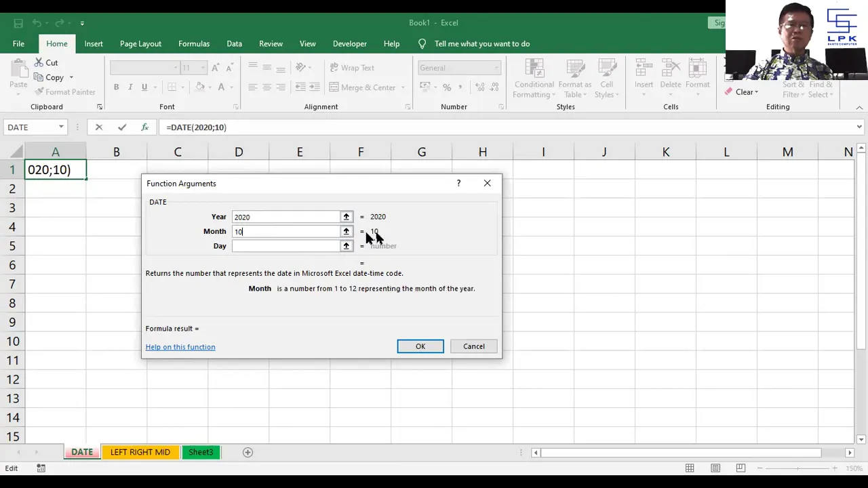Click Cancel in Function Arguments dialog
Viewport: 868px width, 488px height.
pos(474,346)
